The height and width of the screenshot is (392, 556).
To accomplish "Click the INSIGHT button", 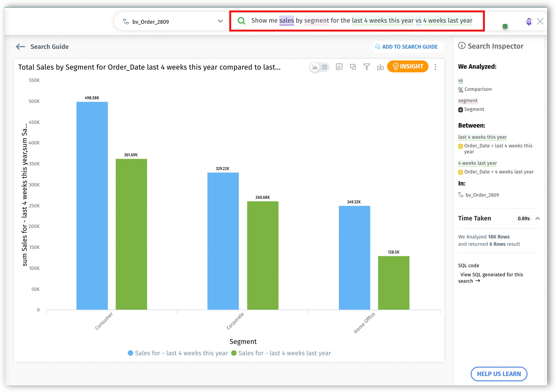I will (x=408, y=66).
